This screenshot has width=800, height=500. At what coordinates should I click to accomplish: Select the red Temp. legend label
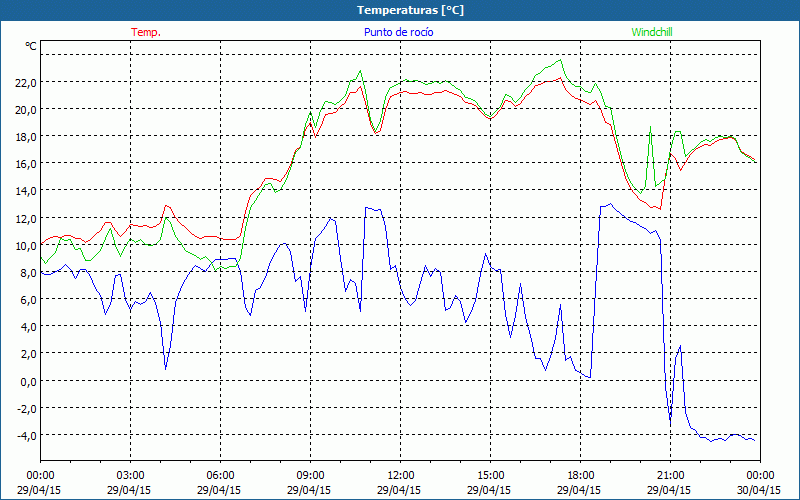tap(146, 32)
